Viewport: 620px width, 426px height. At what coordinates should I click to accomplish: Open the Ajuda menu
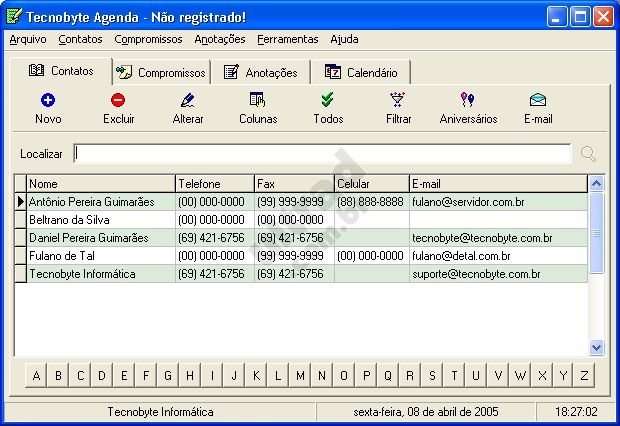point(344,39)
